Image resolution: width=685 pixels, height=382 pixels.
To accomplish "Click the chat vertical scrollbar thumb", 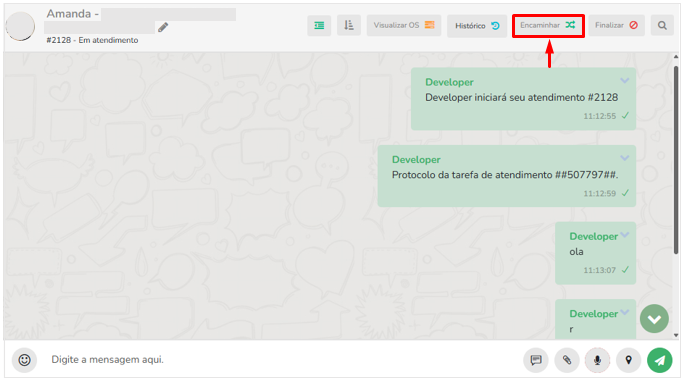I will tap(676, 160).
